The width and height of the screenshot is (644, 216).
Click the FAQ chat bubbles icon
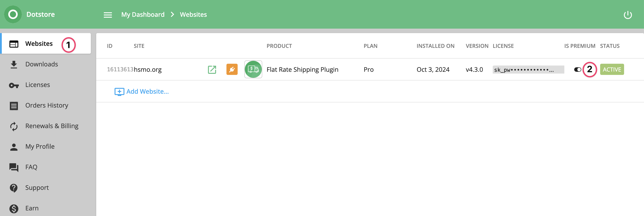pos(14,167)
